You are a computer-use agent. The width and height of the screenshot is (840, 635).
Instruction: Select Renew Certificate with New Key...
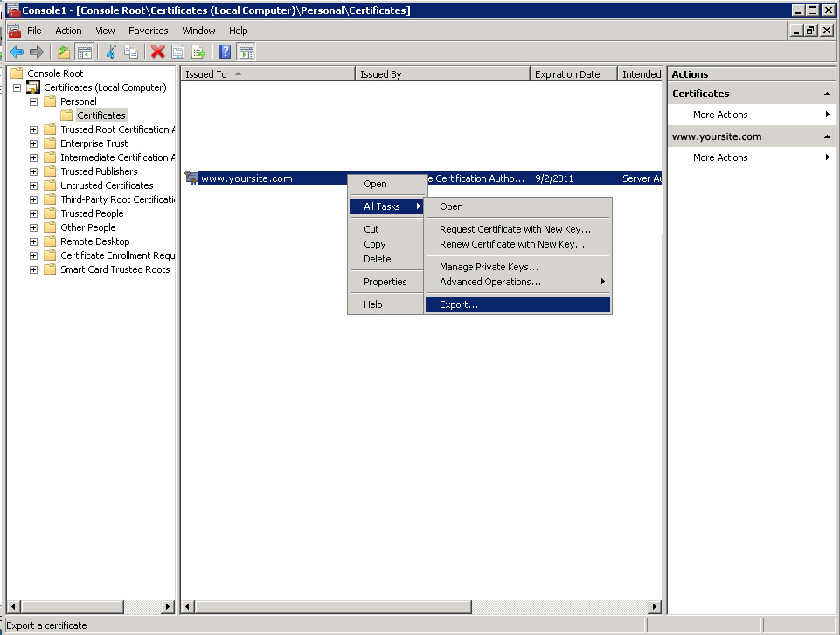517,244
